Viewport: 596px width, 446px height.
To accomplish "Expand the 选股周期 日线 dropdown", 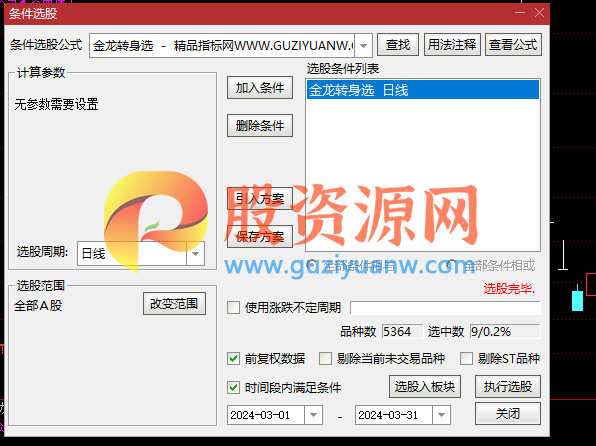I will coord(195,254).
